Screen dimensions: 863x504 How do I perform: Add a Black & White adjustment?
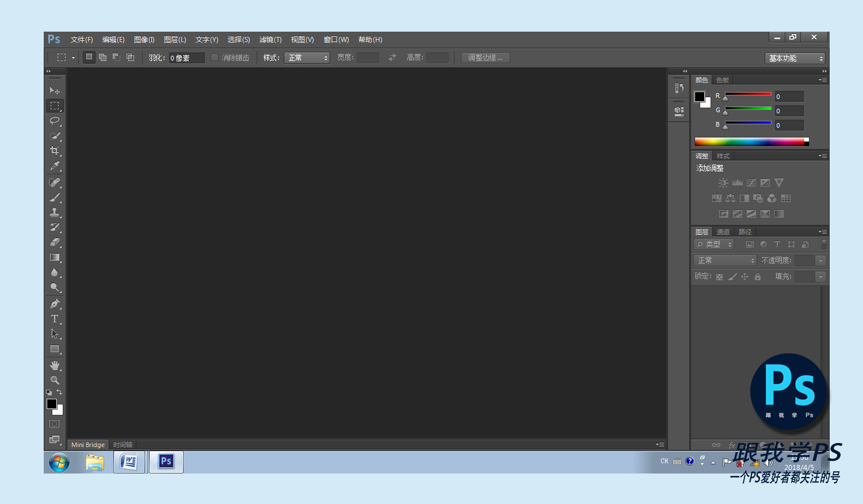click(744, 198)
